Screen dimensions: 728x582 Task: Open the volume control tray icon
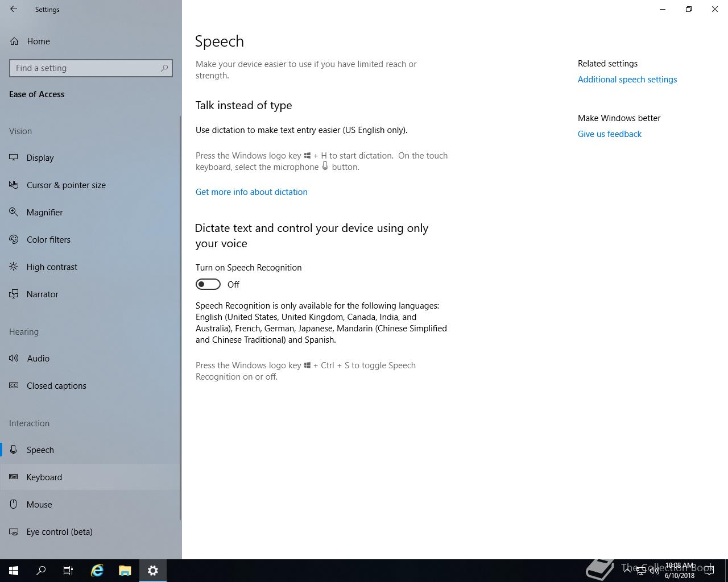coord(654,571)
